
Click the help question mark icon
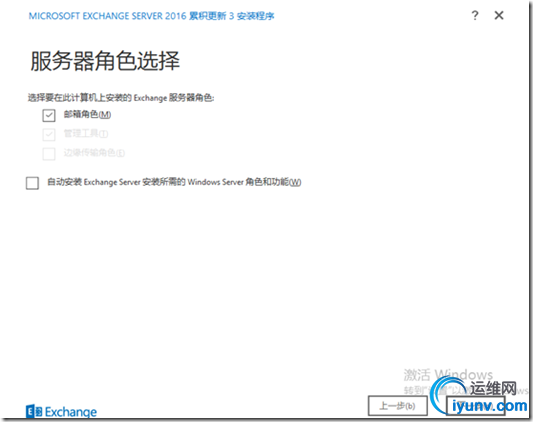[475, 15]
